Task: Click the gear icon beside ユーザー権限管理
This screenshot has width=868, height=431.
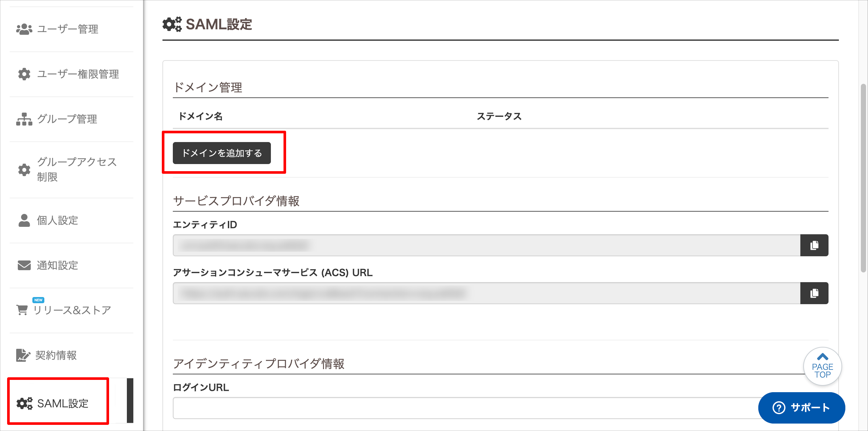Action: [x=24, y=74]
